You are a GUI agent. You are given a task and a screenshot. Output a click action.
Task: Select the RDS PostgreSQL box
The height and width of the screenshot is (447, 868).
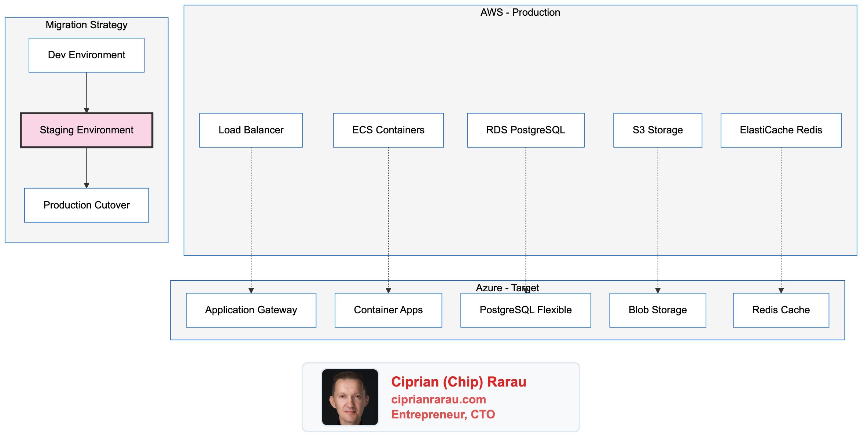(x=526, y=130)
